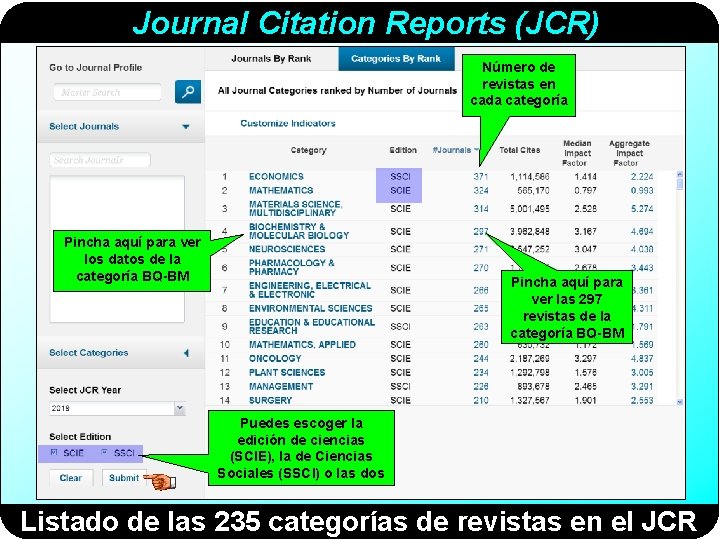Click the Edition column header
720x540 pixels.
tap(403, 150)
